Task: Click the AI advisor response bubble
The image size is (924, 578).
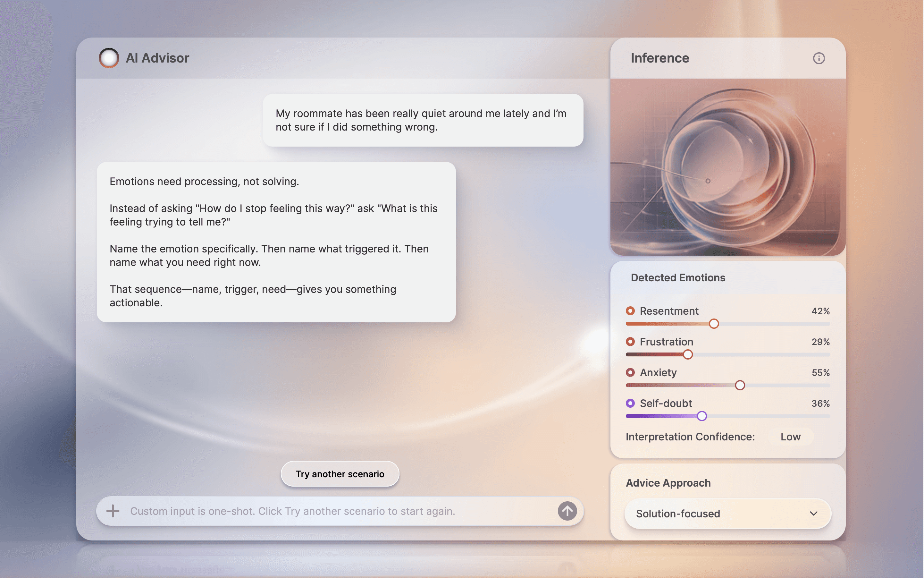Action: tap(276, 242)
